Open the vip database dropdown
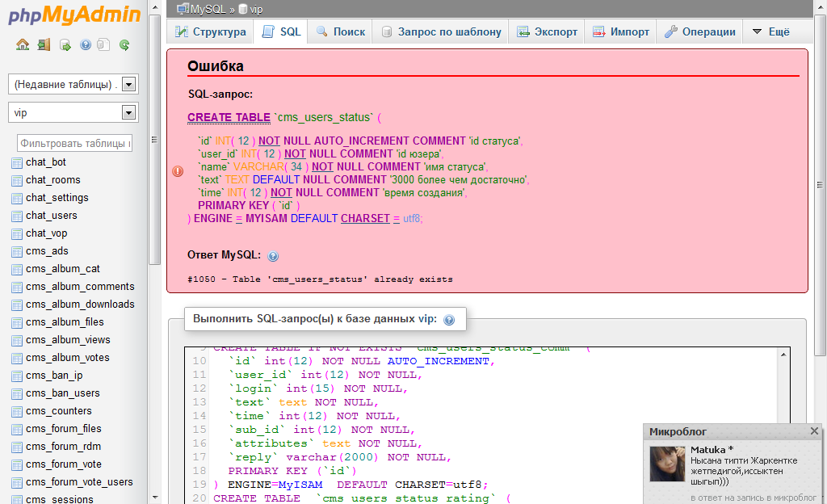Image resolution: width=827 pixels, height=504 pixels. [x=128, y=113]
